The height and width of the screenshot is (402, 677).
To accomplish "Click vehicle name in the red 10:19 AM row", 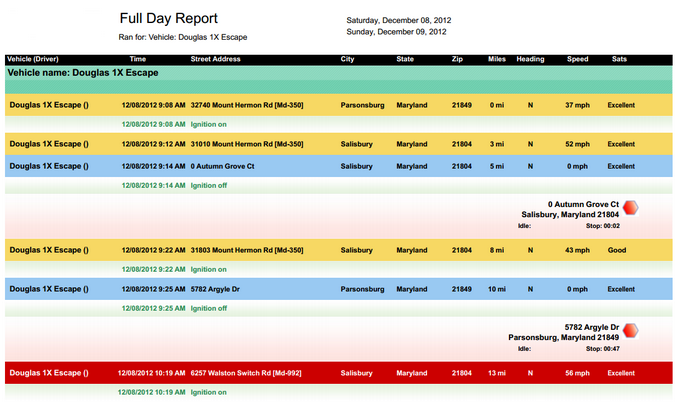I will coord(49,373).
